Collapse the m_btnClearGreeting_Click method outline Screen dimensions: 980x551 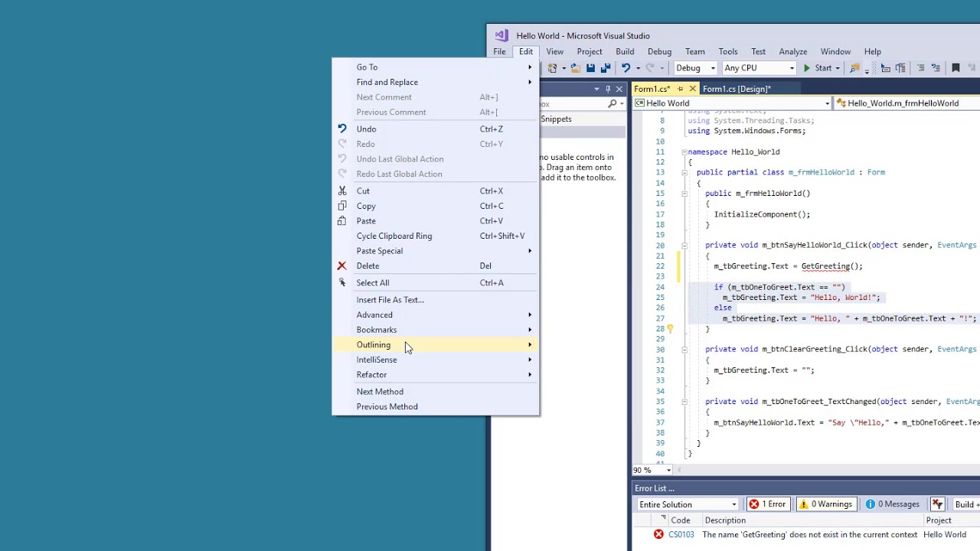coord(684,349)
